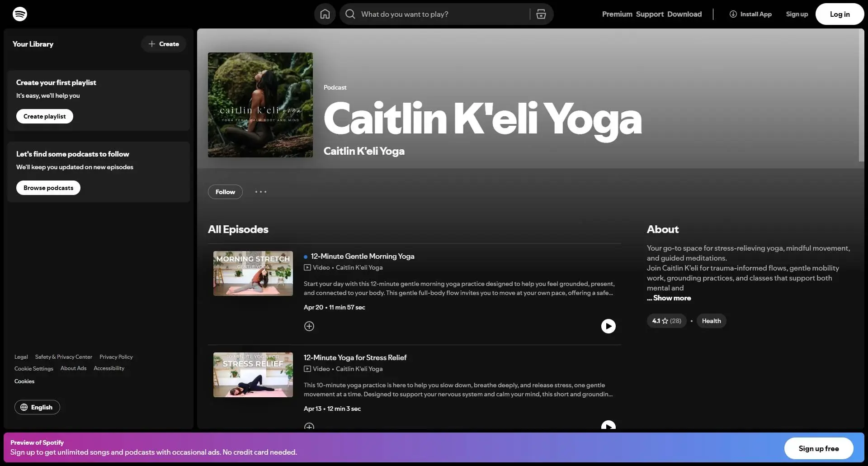Open the Legal footer link
868x466 pixels.
point(21,357)
